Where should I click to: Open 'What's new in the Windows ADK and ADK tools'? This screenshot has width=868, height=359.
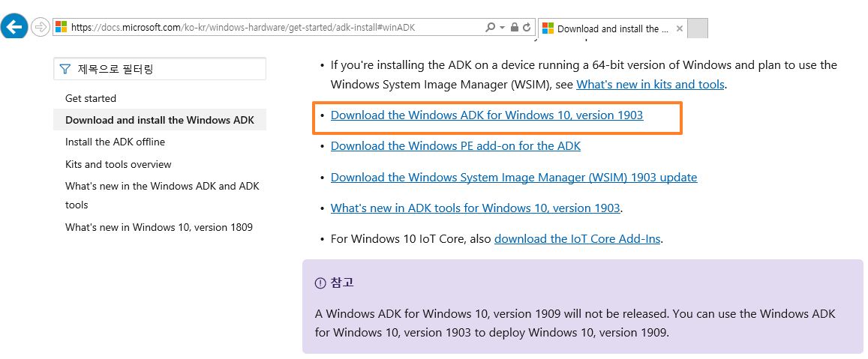[162, 196]
